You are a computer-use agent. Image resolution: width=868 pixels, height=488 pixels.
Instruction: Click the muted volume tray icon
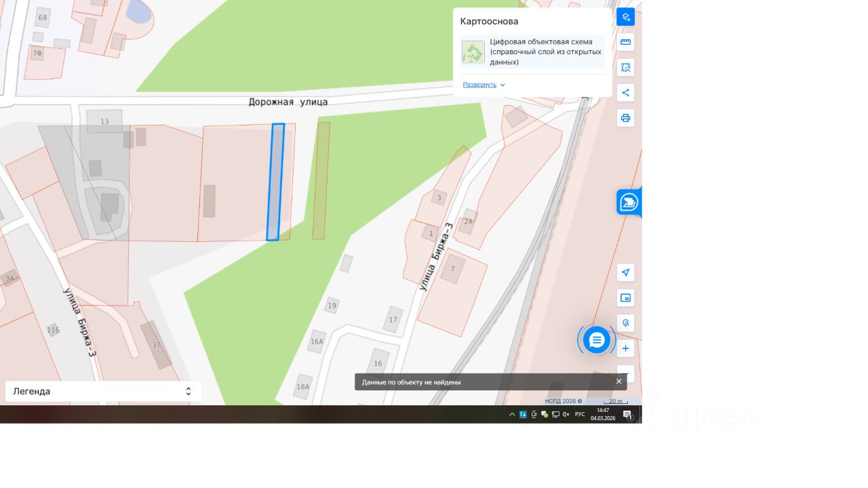[x=566, y=414]
